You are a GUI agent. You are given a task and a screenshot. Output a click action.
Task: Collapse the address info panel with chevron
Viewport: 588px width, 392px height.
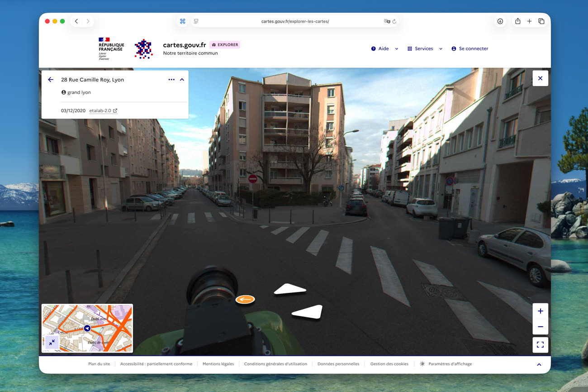pyautogui.click(x=182, y=80)
